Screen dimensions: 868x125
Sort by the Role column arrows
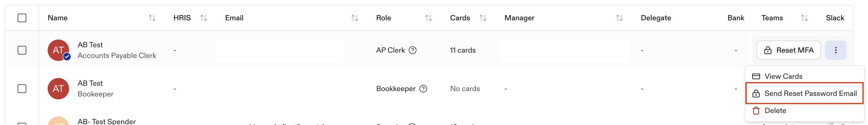pos(428,18)
